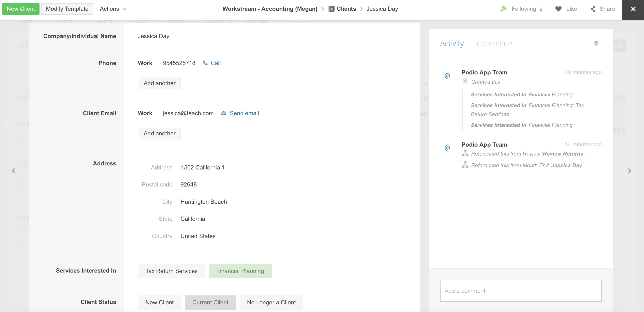Click the Modify Template button

[x=67, y=9]
